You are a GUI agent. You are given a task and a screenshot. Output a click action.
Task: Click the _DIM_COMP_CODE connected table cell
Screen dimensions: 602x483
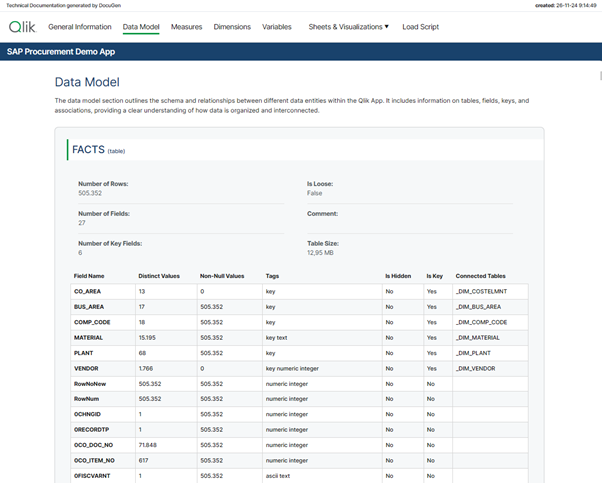pos(490,322)
